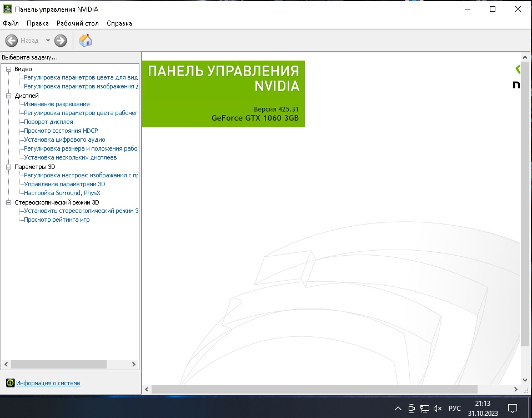This screenshot has width=532, height=418.
Task: Open the Back history dropdown arrow
Action: point(48,41)
